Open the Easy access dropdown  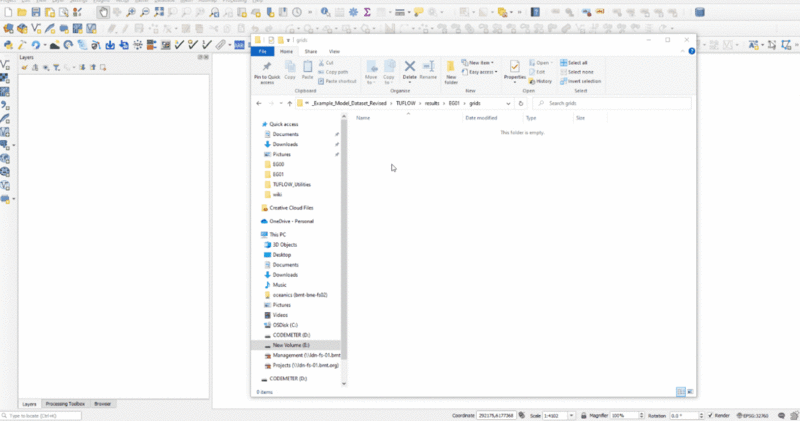click(480, 72)
